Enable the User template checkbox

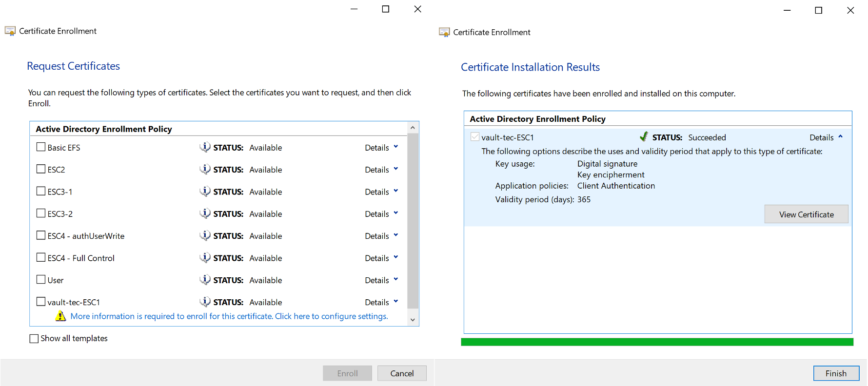pyautogui.click(x=41, y=279)
